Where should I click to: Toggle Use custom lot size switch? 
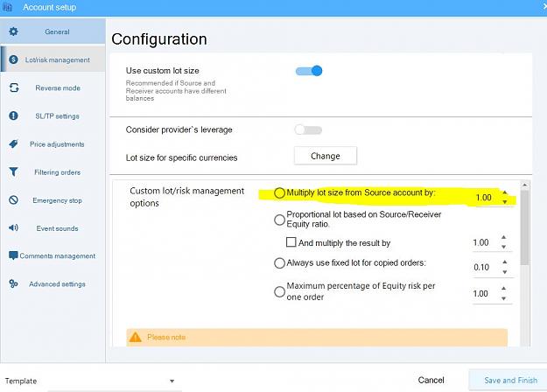pyautogui.click(x=308, y=71)
